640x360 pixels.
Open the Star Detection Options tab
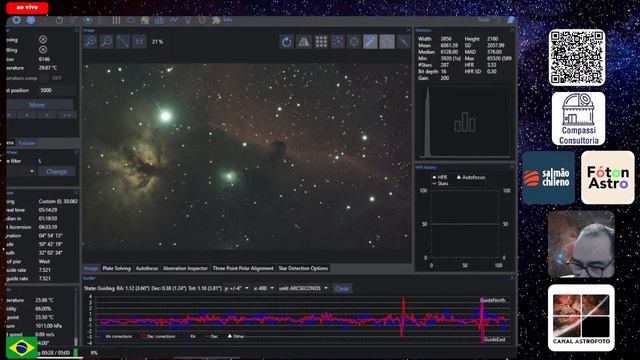click(303, 268)
